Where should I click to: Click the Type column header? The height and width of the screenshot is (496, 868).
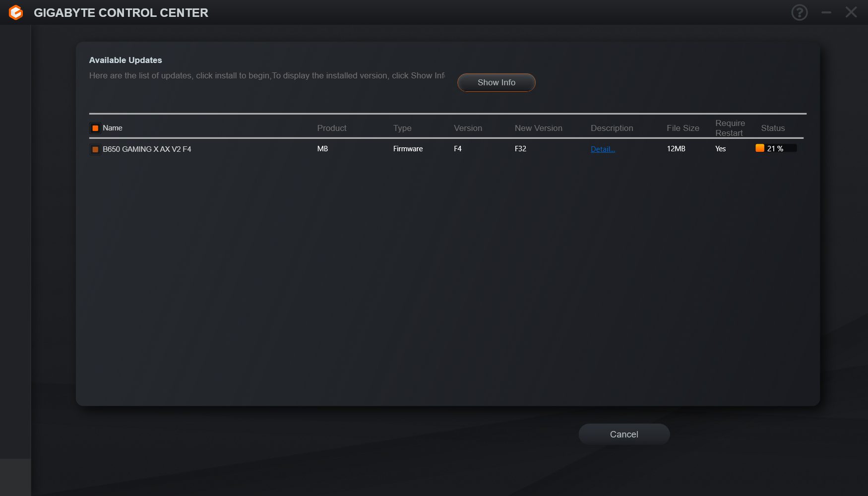(402, 128)
